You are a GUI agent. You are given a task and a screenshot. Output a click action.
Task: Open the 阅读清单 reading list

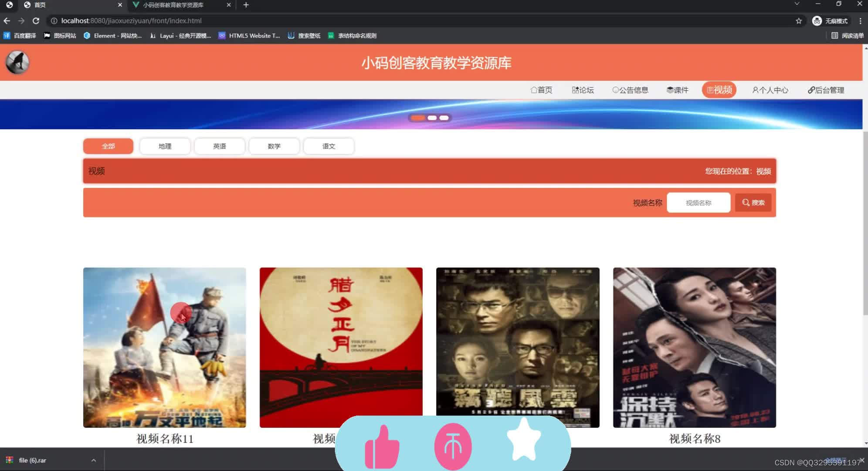point(848,36)
